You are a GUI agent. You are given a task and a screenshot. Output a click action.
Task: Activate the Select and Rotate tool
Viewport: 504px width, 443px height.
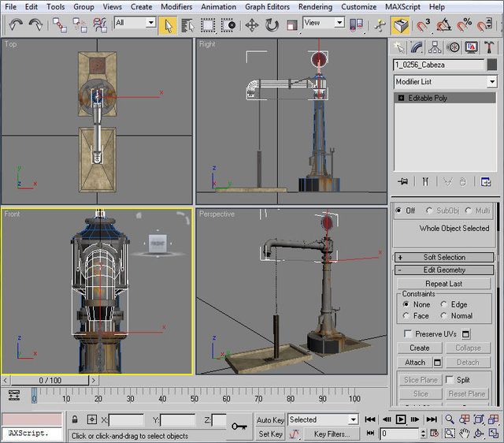click(x=272, y=25)
